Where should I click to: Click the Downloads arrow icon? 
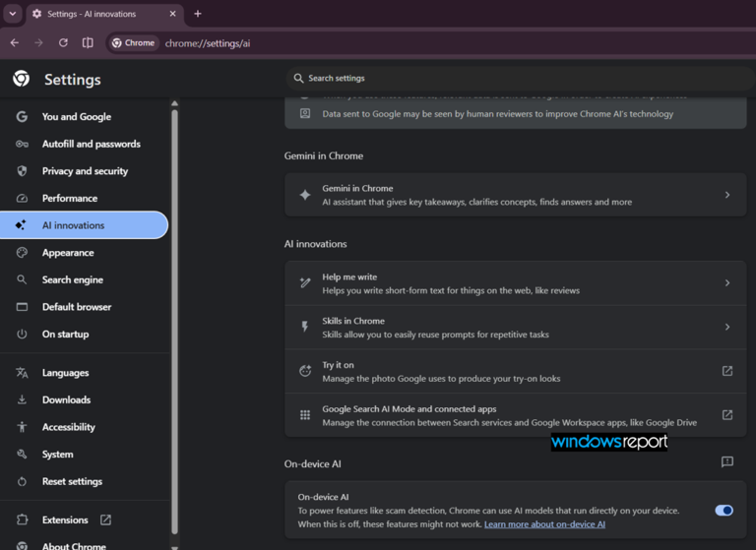tap(22, 399)
